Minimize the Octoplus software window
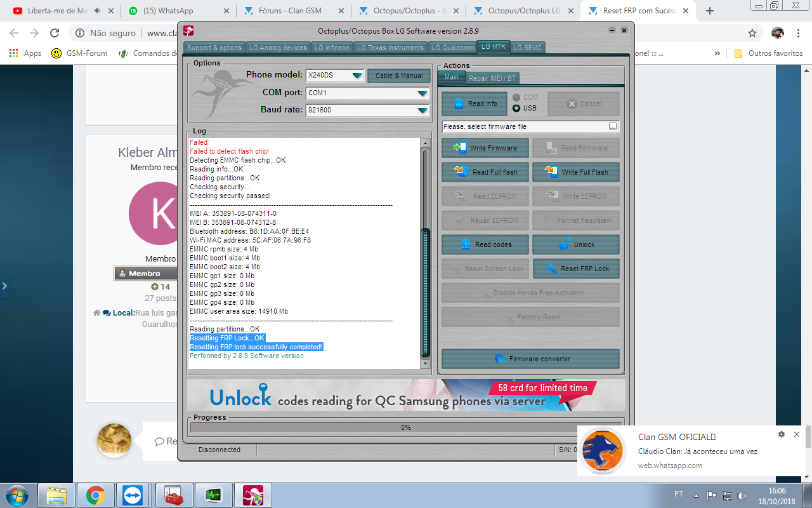 [612, 30]
